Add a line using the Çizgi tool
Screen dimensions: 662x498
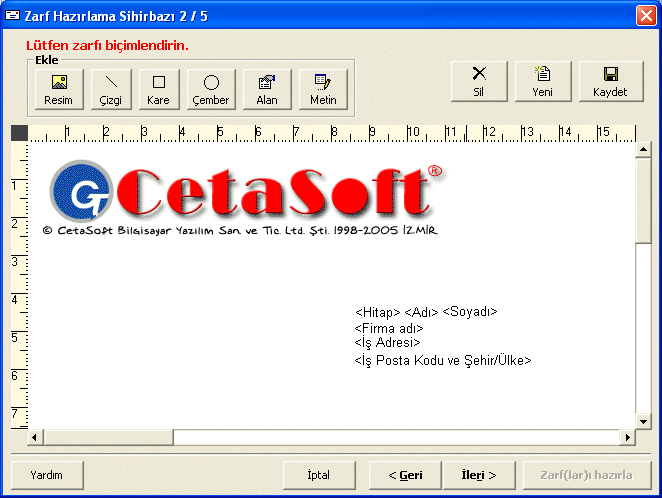[111, 89]
